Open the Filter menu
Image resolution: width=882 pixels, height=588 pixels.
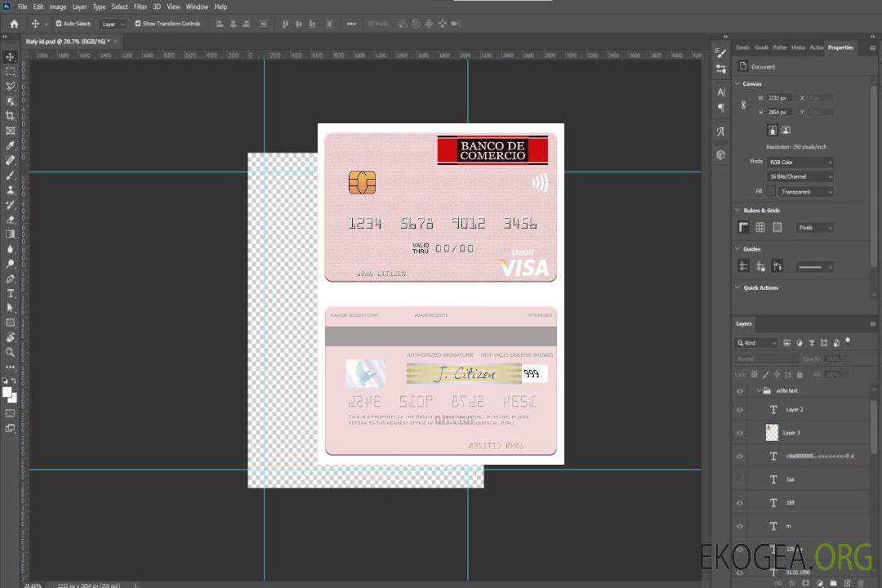click(140, 7)
